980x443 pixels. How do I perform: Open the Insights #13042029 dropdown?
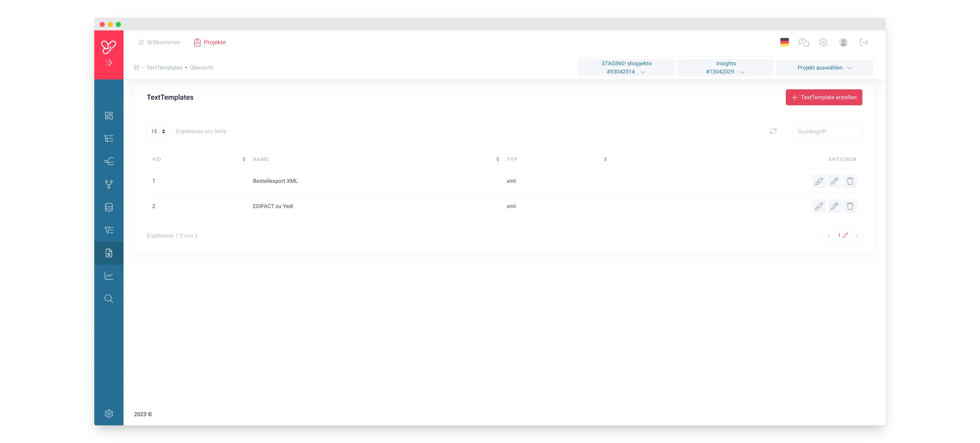(725, 68)
